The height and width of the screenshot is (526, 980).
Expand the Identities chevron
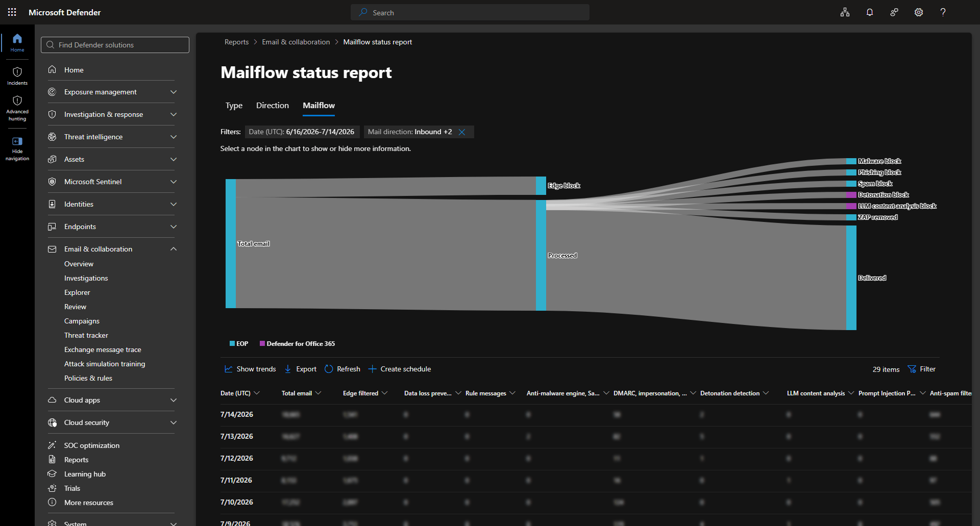(174, 204)
